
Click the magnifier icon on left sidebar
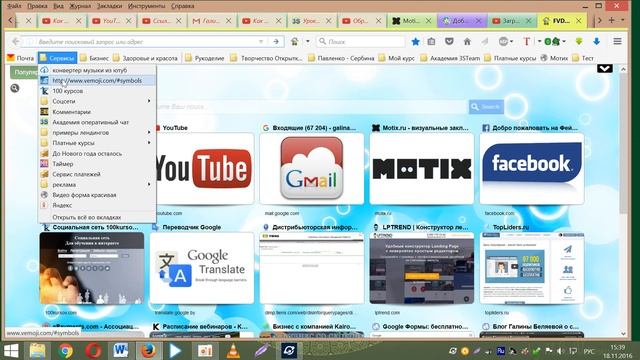tap(15, 88)
